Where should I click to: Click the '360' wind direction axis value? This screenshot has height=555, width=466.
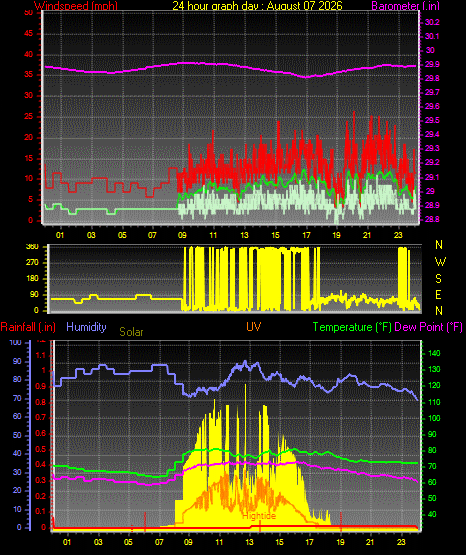(x=32, y=247)
